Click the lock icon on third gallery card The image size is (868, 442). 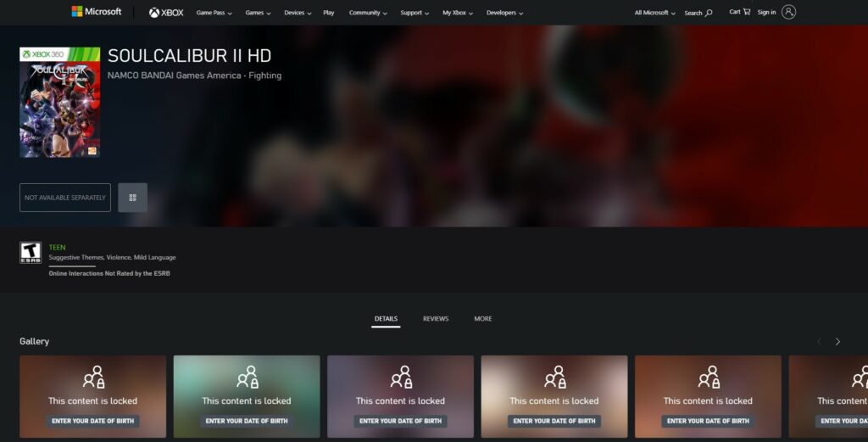click(x=401, y=378)
